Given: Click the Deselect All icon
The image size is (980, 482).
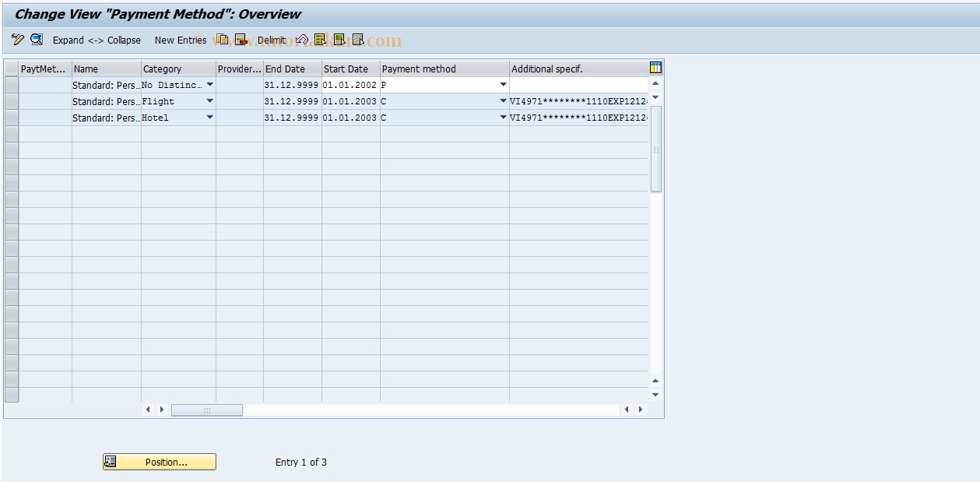Looking at the screenshot, I should [x=358, y=39].
